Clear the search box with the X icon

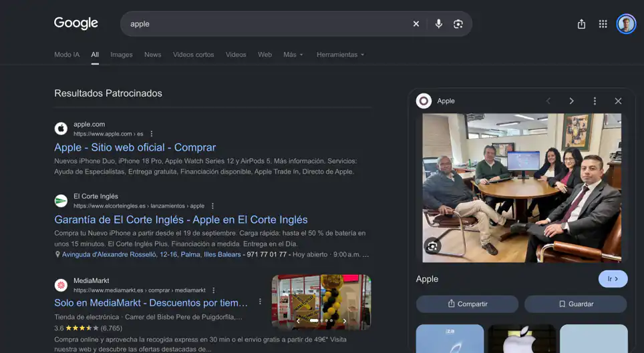pos(416,24)
